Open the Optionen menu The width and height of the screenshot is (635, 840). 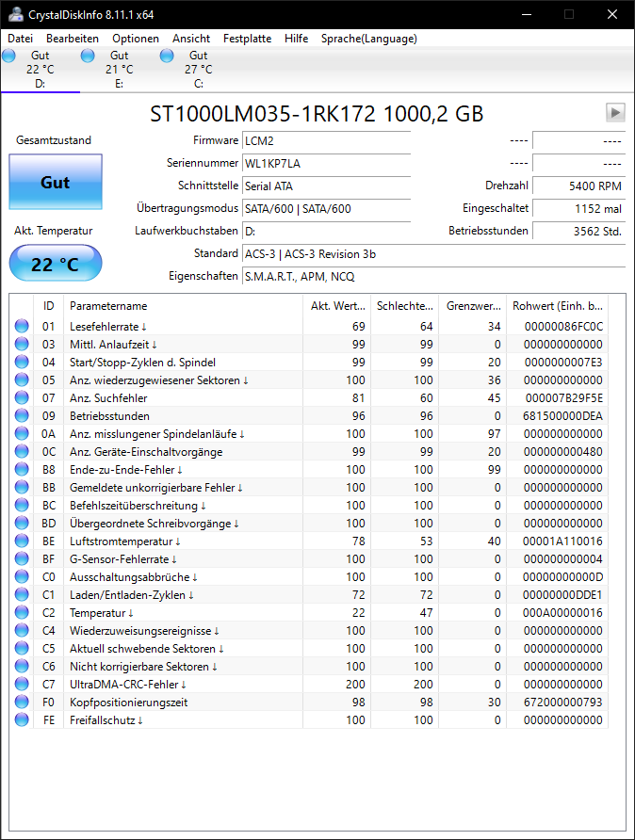coord(136,39)
